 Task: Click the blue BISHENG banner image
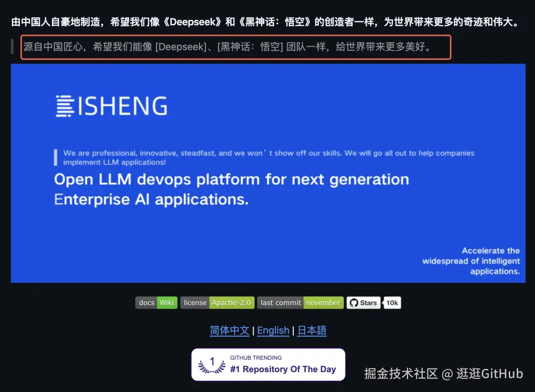[268, 173]
